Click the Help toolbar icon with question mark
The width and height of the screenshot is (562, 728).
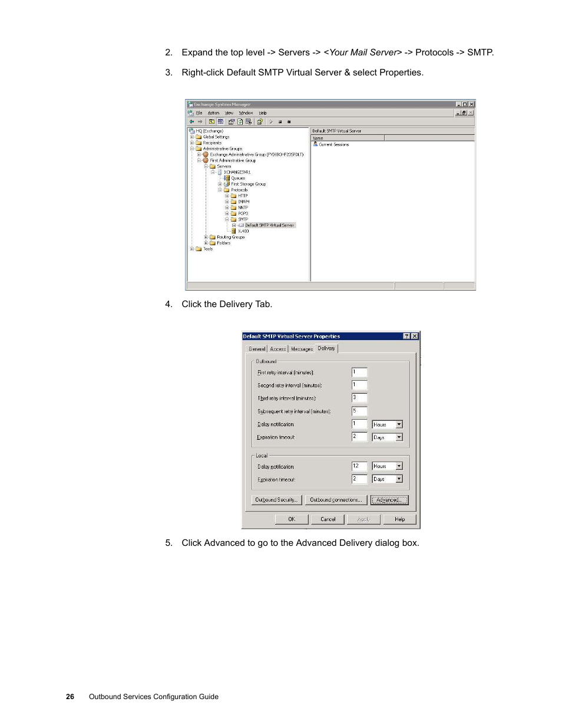[260, 122]
